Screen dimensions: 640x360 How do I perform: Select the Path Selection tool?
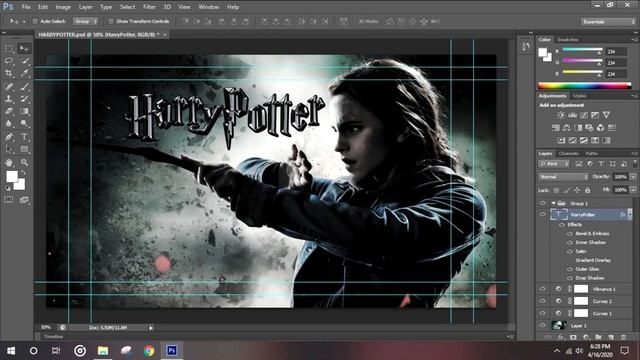[9, 149]
